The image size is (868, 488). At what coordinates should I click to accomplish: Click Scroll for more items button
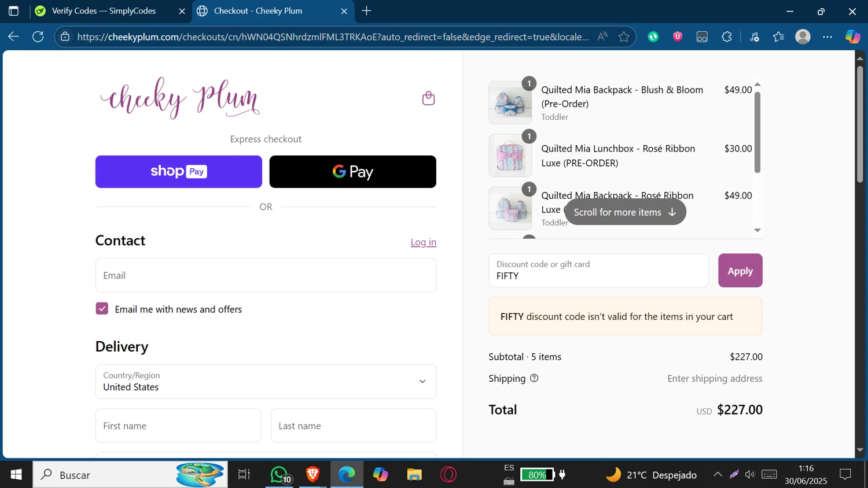pos(625,212)
